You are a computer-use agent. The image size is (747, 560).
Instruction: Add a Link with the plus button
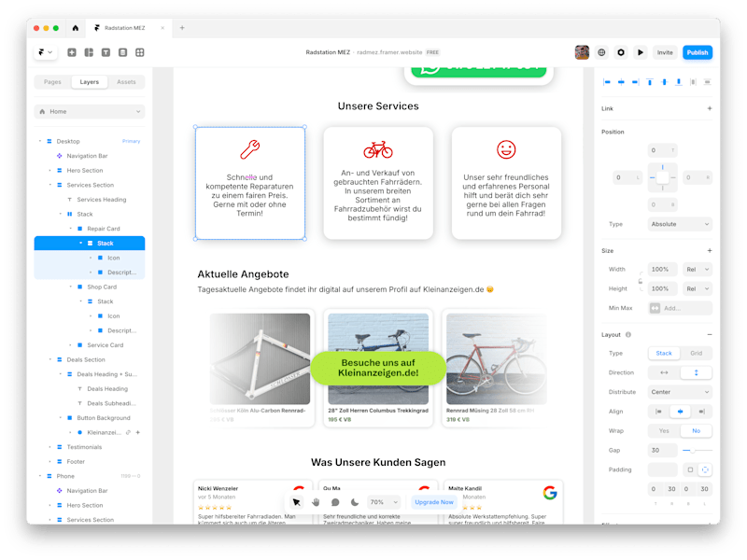pos(710,108)
